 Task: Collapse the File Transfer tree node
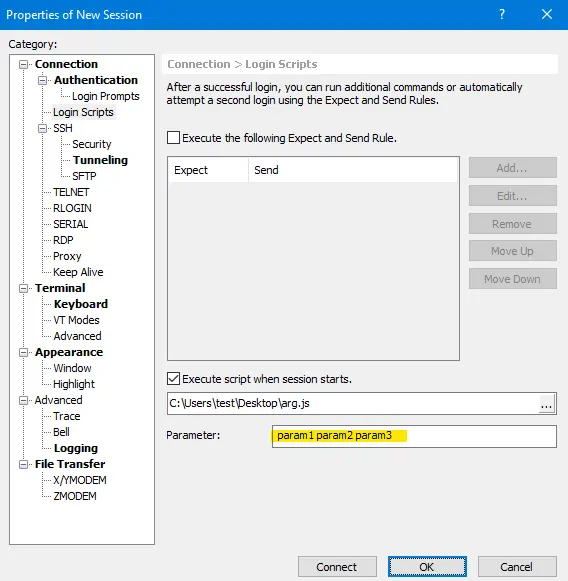pyautogui.click(x=23, y=465)
